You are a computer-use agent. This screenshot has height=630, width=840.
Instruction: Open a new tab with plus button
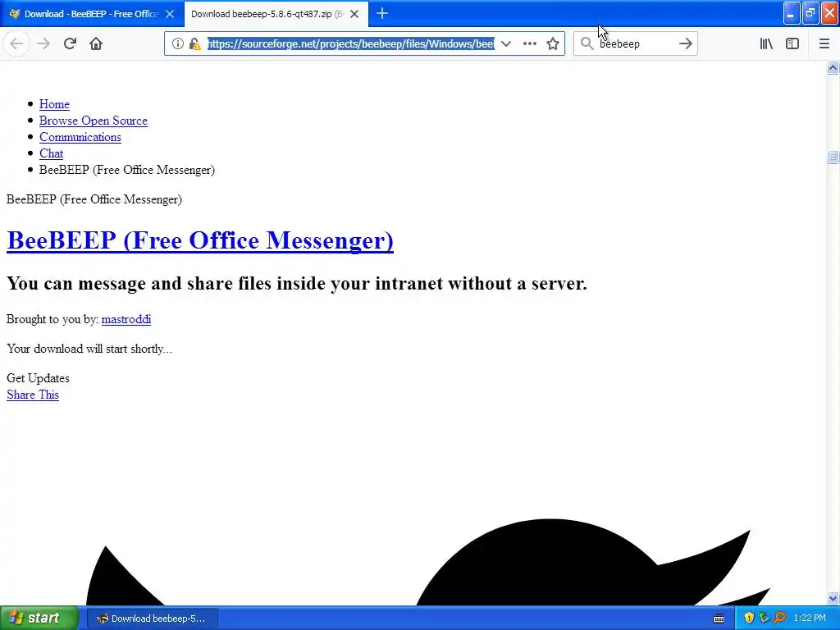click(x=382, y=13)
